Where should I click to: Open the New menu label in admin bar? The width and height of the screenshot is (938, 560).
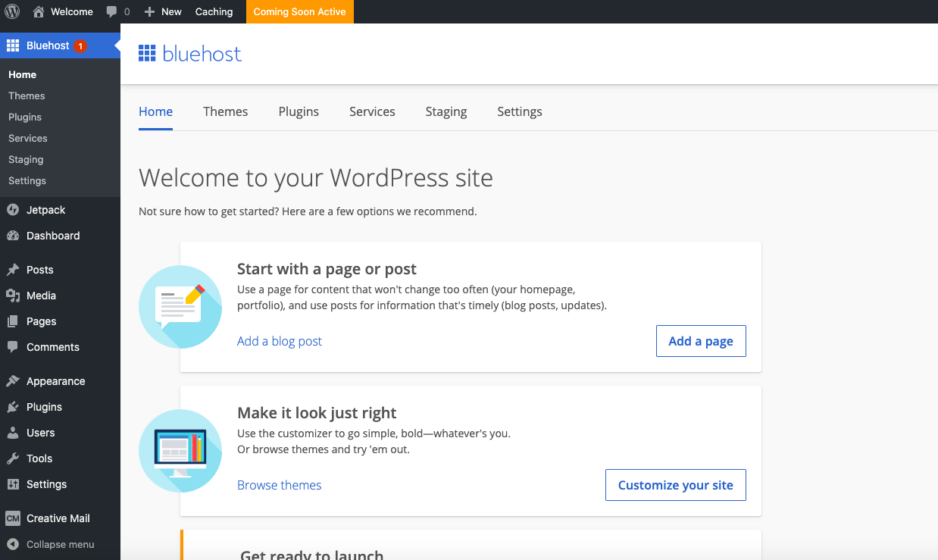tap(172, 11)
